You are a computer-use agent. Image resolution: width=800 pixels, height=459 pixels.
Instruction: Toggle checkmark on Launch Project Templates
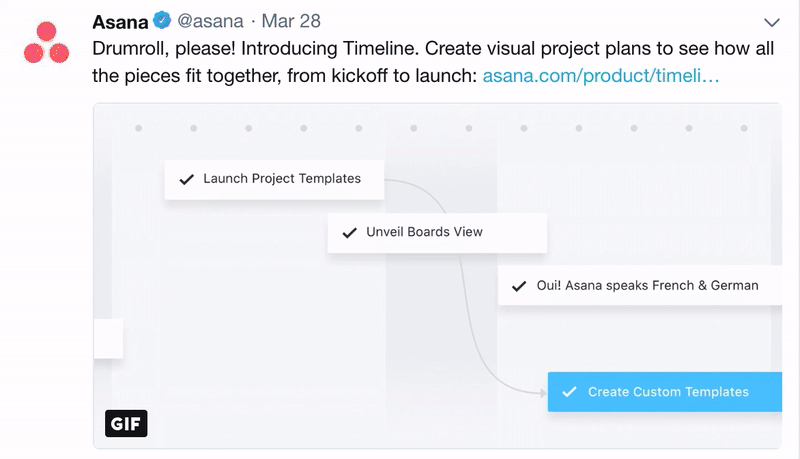click(x=186, y=179)
